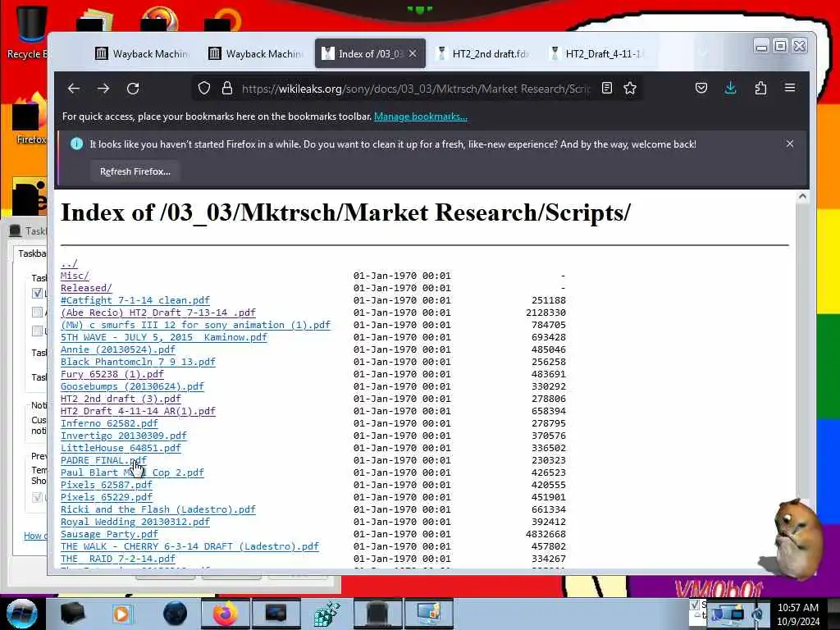The width and height of the screenshot is (840, 630).
Task: Bookmark this page with the star icon
Action: click(630, 88)
